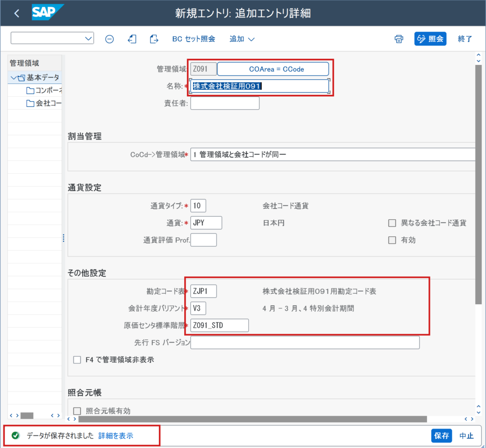The width and height of the screenshot is (486, 448).
Task: Enable 照合元帳有効 checkbox
Action: coord(77,411)
